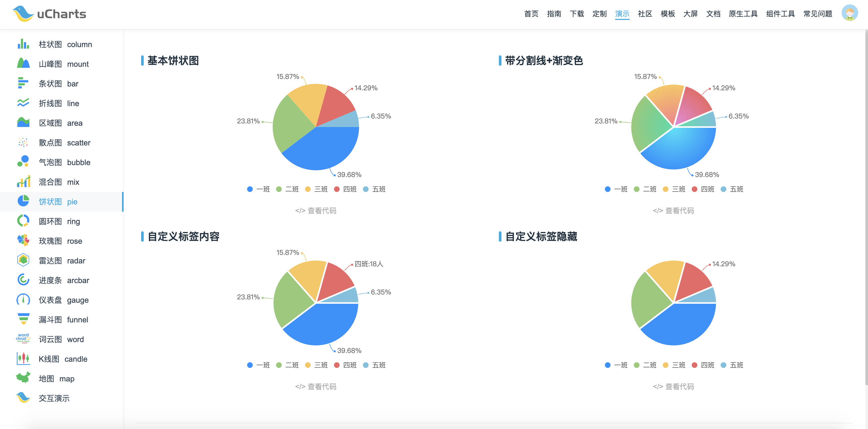Click the uCharts bird logo
This screenshot has height=429, width=868.
(x=22, y=14)
